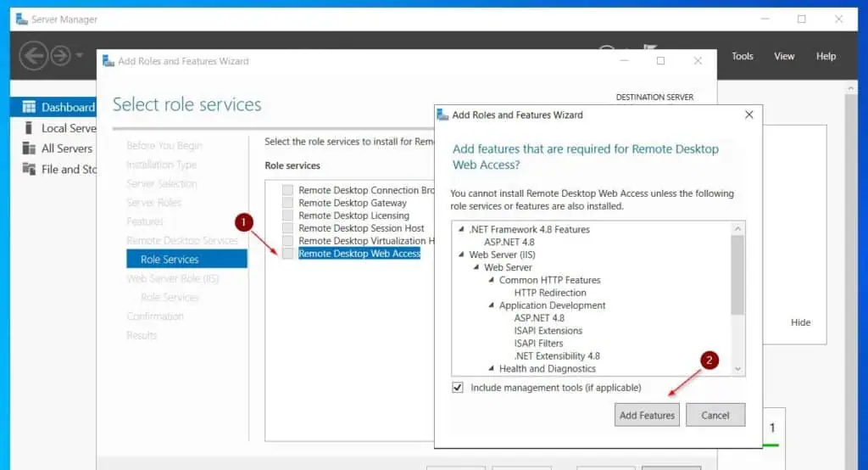Check Remote Desktop Virtualization Host checkbox
The width and height of the screenshot is (868, 470).
coord(287,241)
